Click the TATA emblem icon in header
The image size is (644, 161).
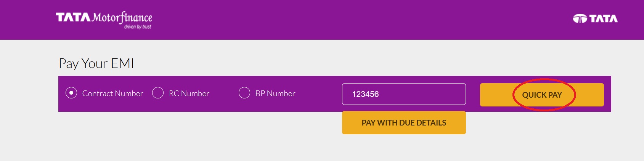click(580, 19)
